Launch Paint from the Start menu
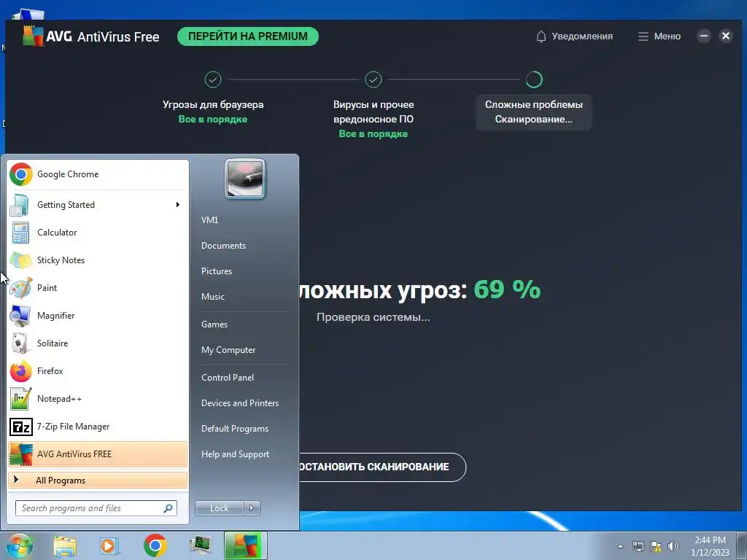The width and height of the screenshot is (747, 560). pos(98,287)
